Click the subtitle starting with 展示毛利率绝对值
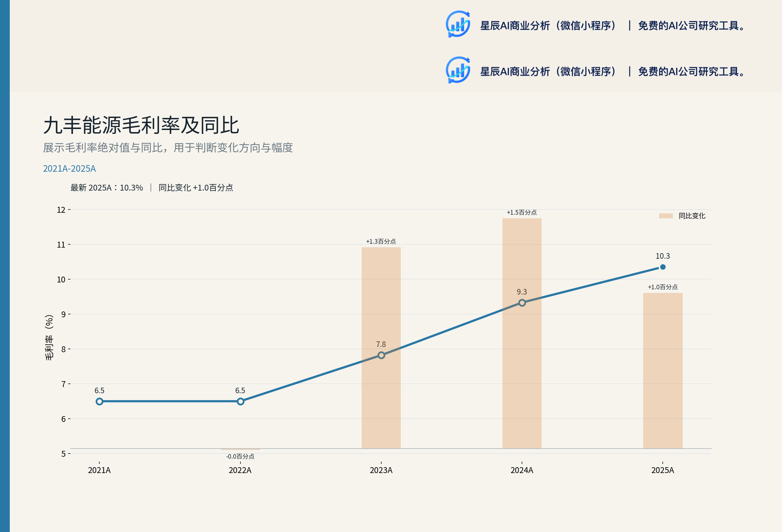Viewport: 782px width, 532px height. pos(168,148)
